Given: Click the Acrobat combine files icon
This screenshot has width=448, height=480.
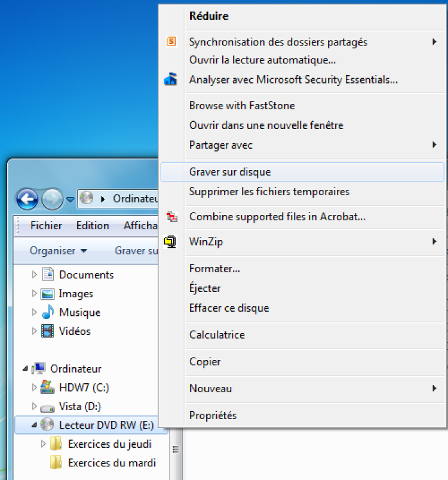Looking at the screenshot, I should pos(171,217).
